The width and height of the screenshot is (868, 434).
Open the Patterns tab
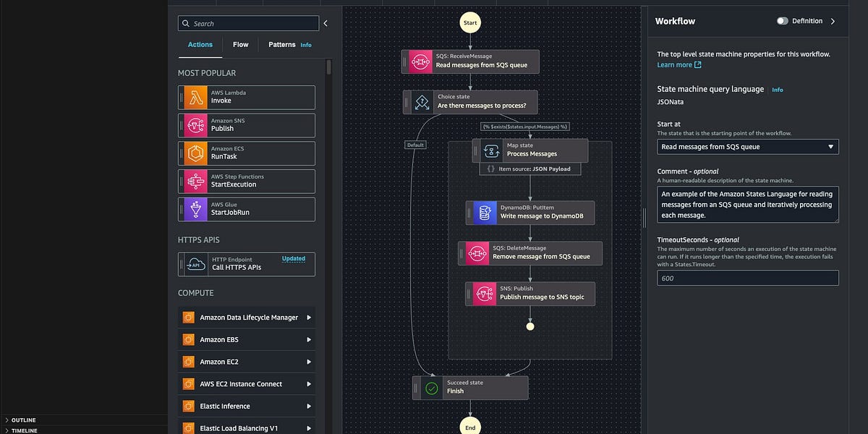click(x=279, y=44)
